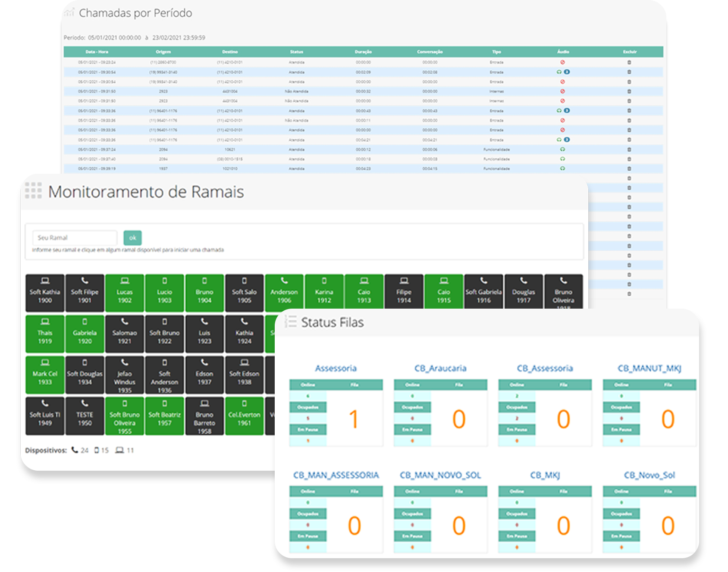
Task: Focus the Seu Ramal input field
Action: point(75,238)
